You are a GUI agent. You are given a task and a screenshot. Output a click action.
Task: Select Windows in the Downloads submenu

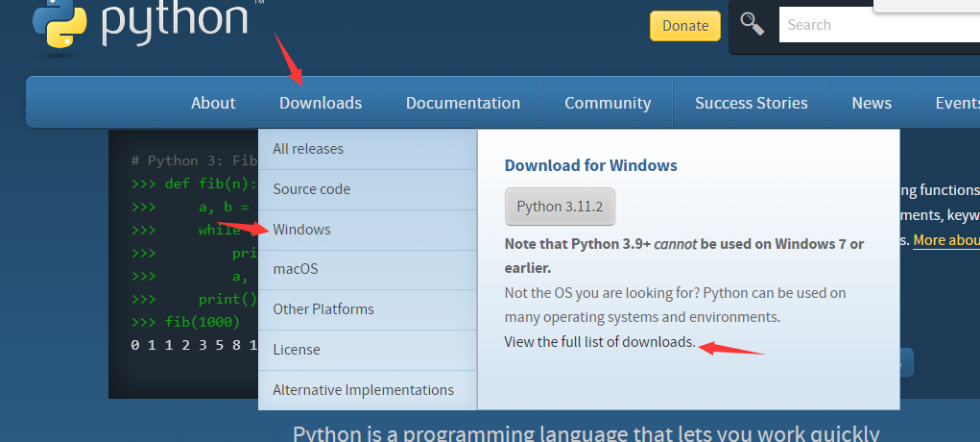[301, 230]
